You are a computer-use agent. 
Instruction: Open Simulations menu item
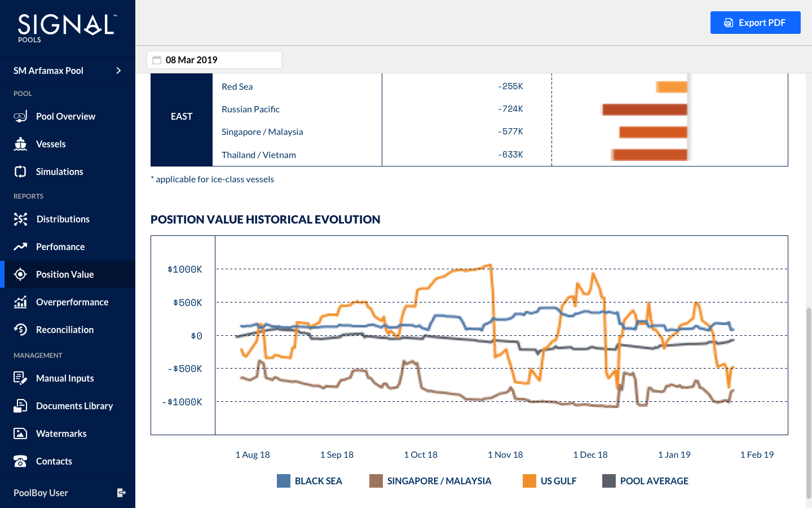[x=68, y=172]
